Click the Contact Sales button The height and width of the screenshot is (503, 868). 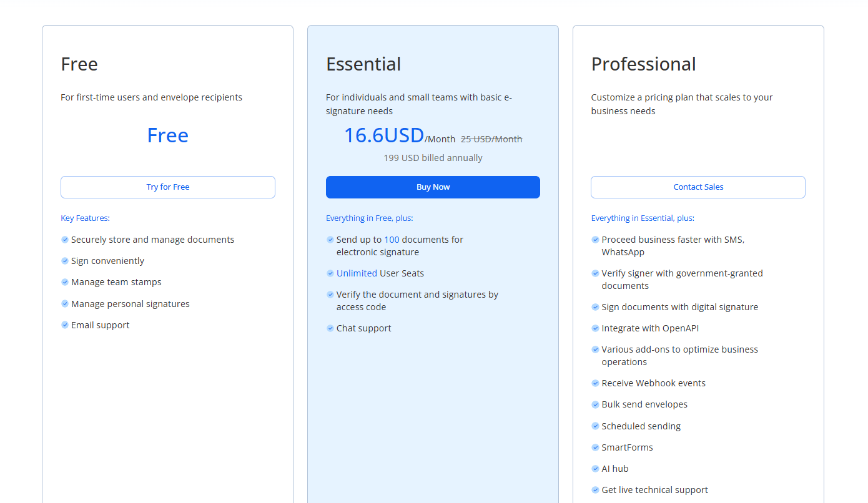coord(698,187)
